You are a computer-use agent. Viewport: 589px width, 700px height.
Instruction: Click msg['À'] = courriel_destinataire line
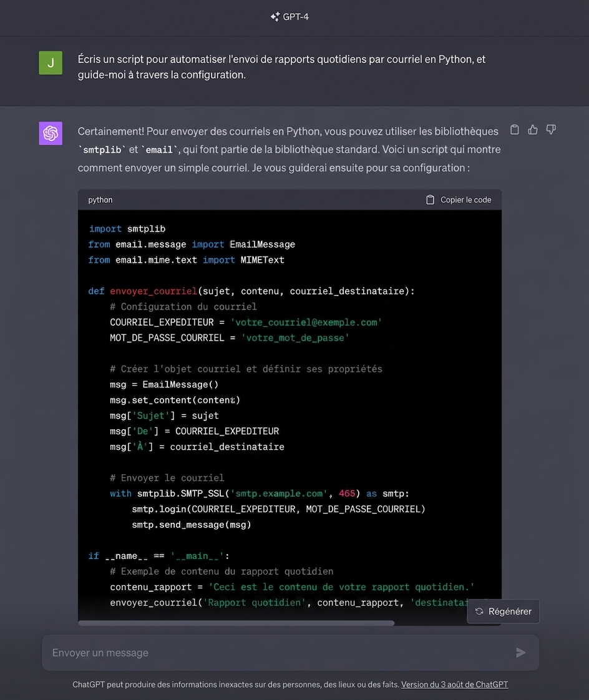coord(197,447)
